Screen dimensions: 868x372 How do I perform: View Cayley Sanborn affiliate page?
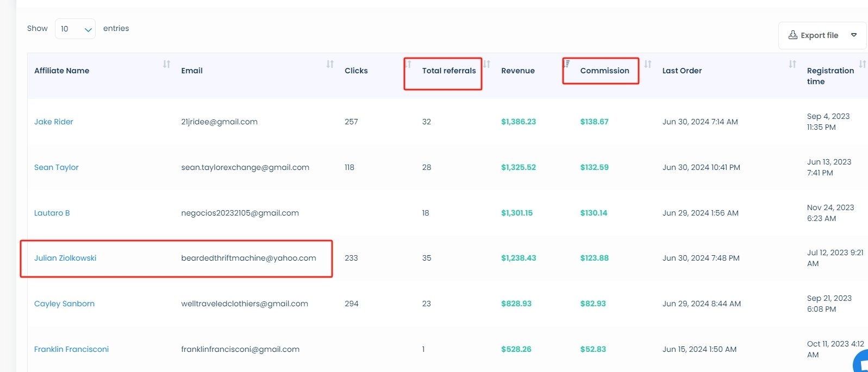pos(64,304)
